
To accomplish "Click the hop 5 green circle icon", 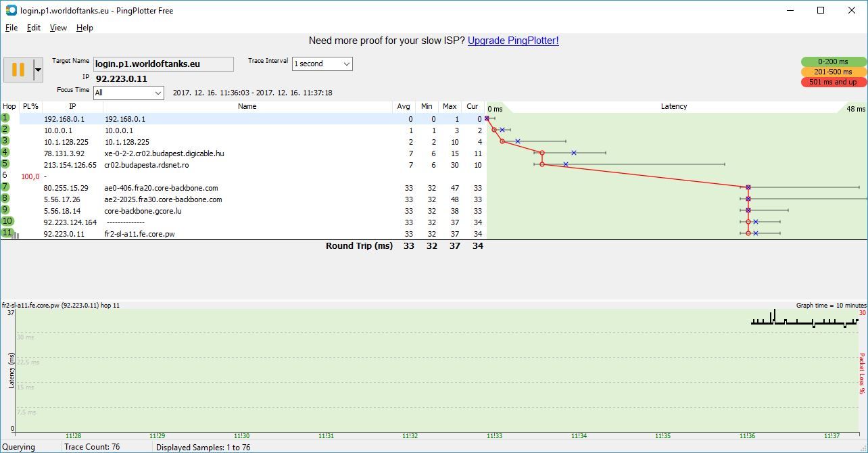I will [x=5, y=164].
